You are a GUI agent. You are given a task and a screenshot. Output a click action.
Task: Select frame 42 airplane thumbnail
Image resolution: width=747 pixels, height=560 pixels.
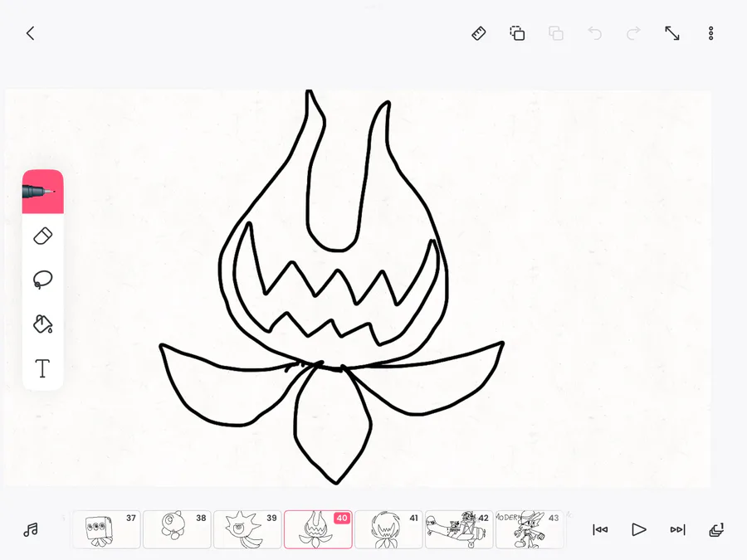459,529
